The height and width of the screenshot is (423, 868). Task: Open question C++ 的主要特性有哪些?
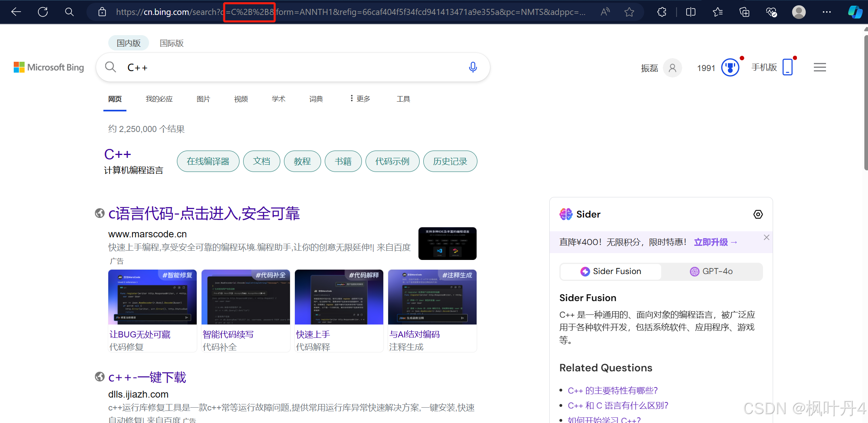pyautogui.click(x=613, y=390)
